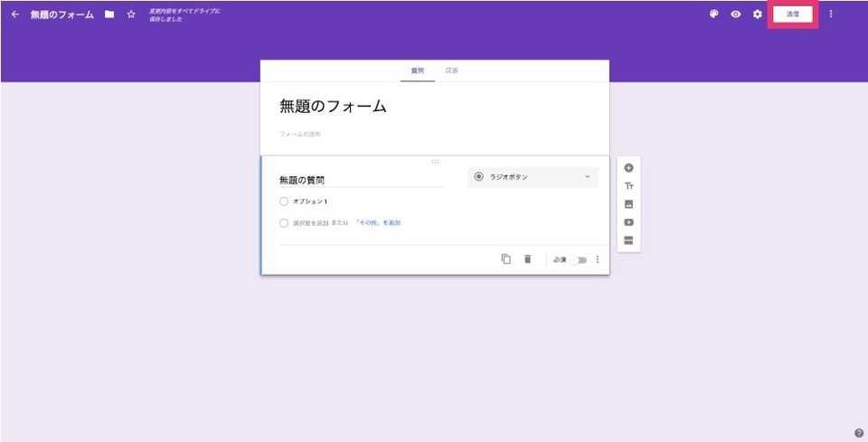
Task: Add a video via the sidebar video icon
Action: click(x=628, y=222)
